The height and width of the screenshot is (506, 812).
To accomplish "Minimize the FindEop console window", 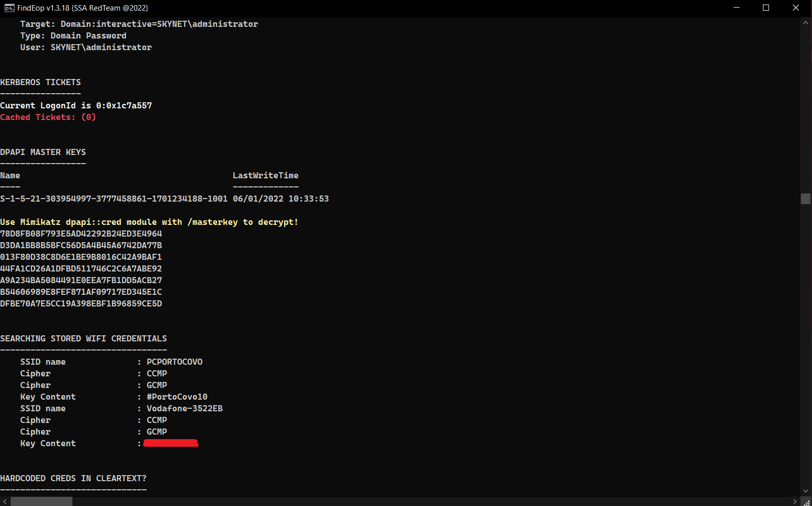I will [737, 8].
